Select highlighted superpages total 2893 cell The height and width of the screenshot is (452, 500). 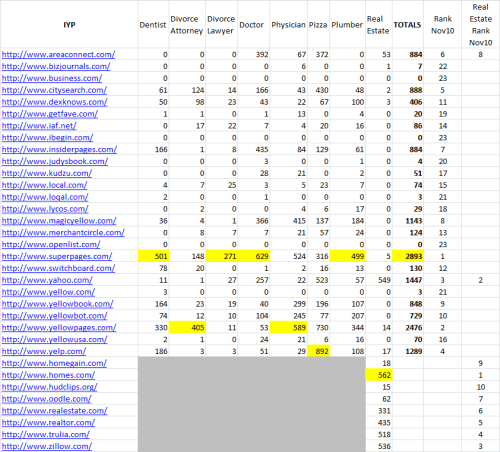(x=408, y=256)
